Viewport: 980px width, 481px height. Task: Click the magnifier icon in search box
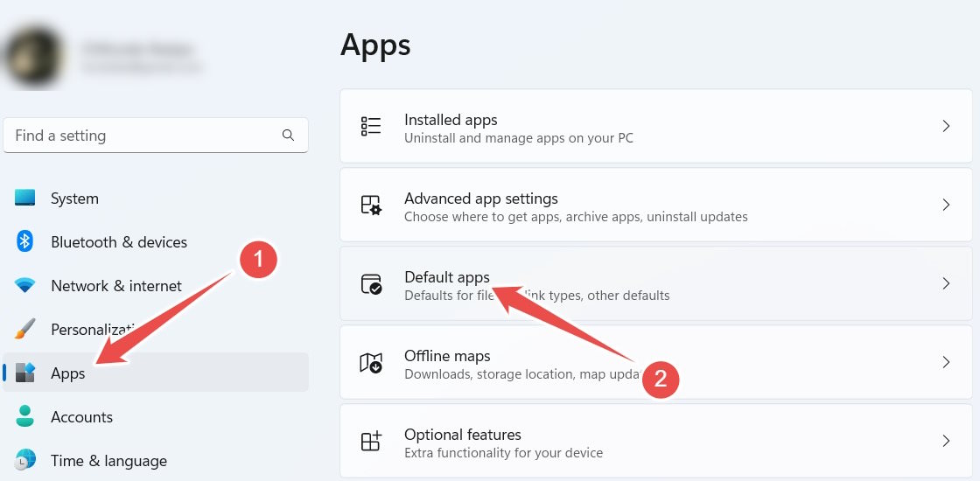coord(288,135)
